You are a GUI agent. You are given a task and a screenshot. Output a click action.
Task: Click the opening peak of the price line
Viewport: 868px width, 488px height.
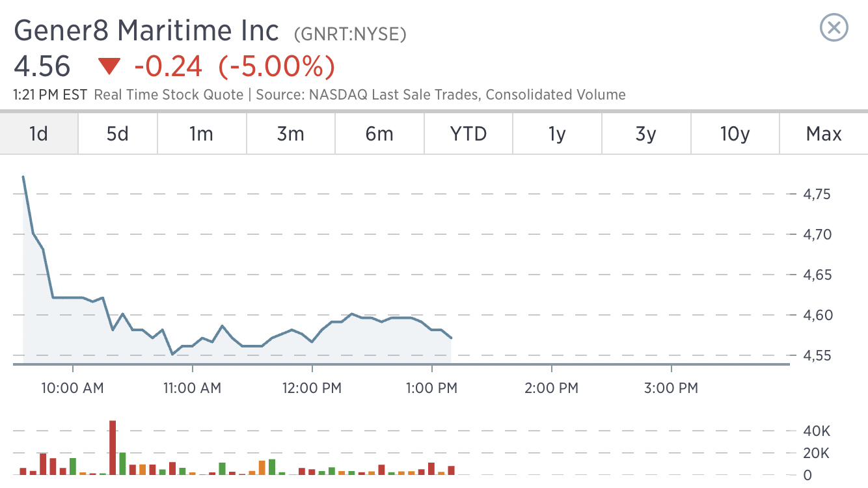23,177
